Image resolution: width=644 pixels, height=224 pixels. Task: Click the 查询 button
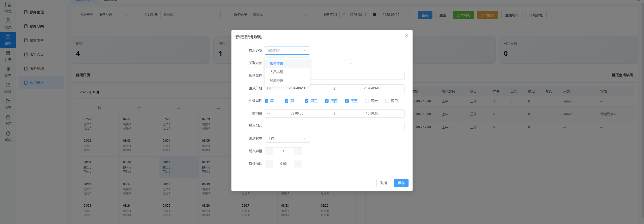pos(425,15)
